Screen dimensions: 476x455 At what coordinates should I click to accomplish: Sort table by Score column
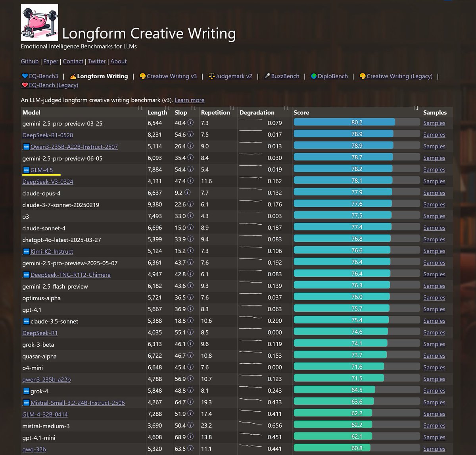tap(357, 112)
